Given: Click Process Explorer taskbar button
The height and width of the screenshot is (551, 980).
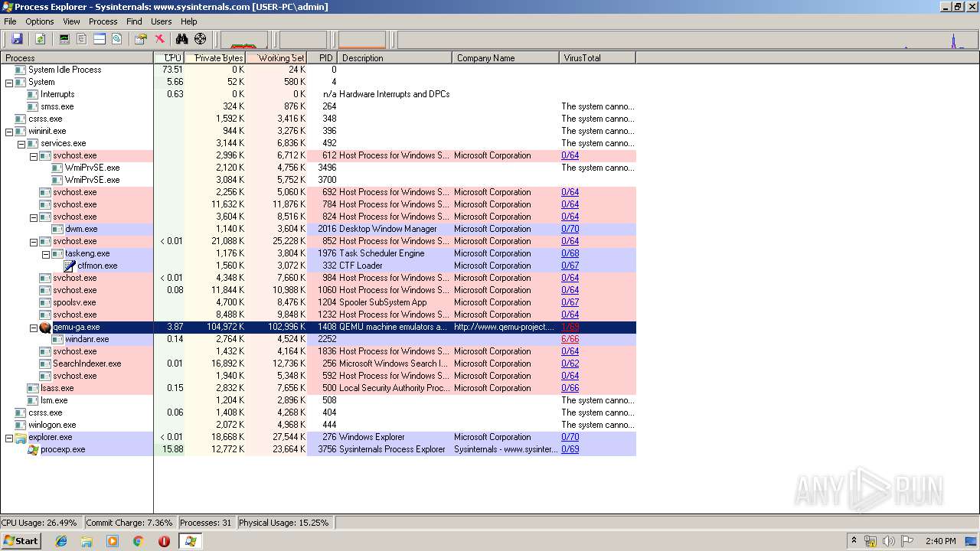Looking at the screenshot, I should tap(190, 541).
